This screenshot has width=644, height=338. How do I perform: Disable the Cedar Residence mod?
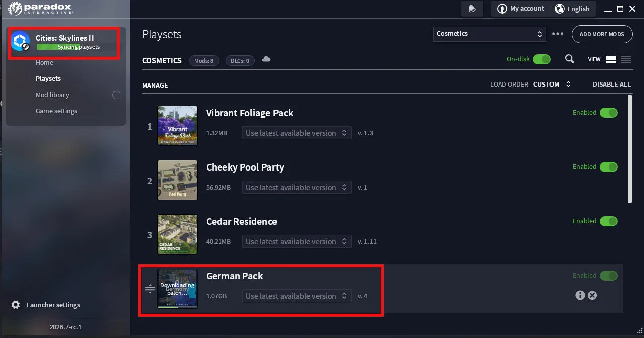pyautogui.click(x=609, y=221)
